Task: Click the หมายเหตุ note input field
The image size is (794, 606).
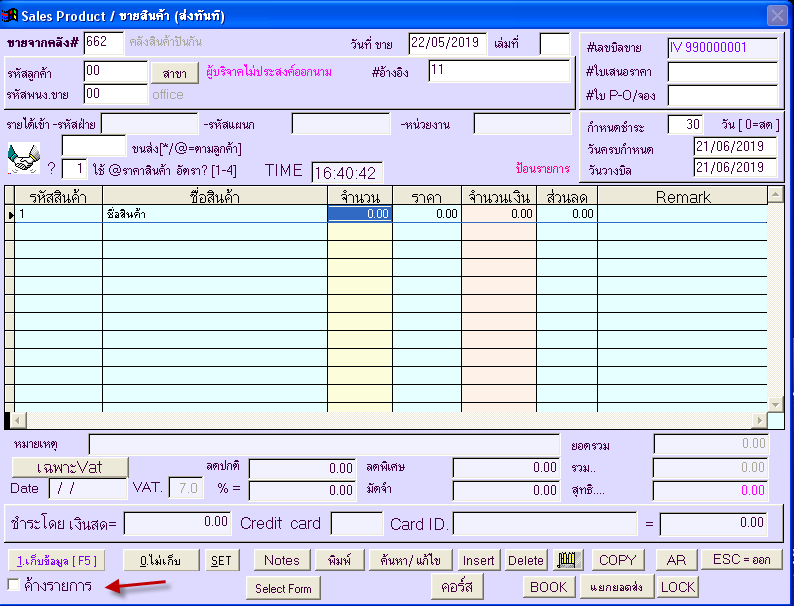Action: tap(324, 444)
